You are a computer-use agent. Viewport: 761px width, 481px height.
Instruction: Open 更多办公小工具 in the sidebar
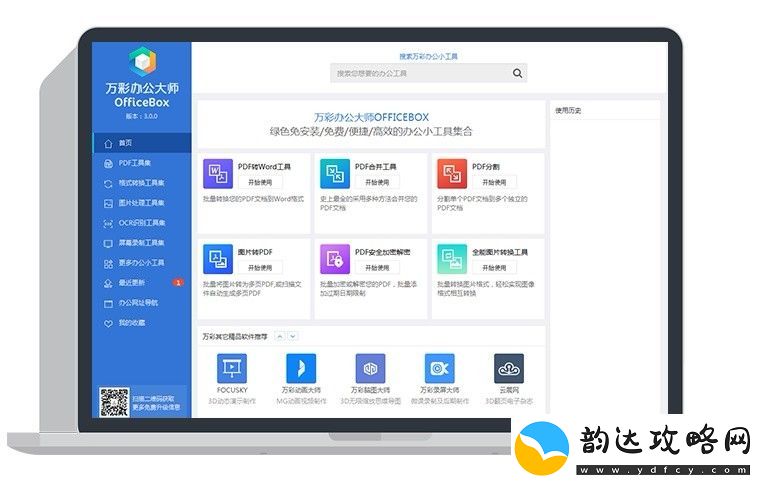pos(142,263)
